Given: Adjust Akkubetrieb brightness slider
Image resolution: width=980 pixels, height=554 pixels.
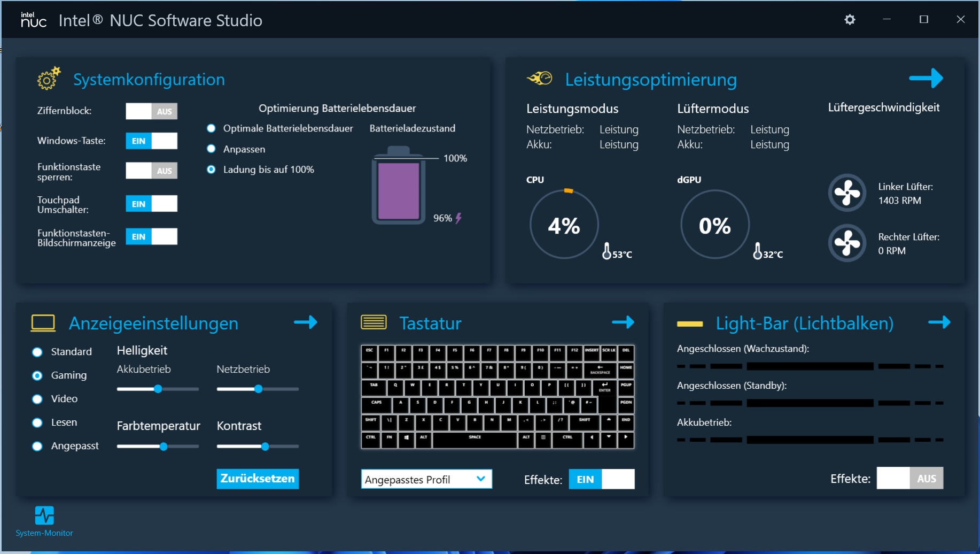Looking at the screenshot, I should [x=158, y=389].
